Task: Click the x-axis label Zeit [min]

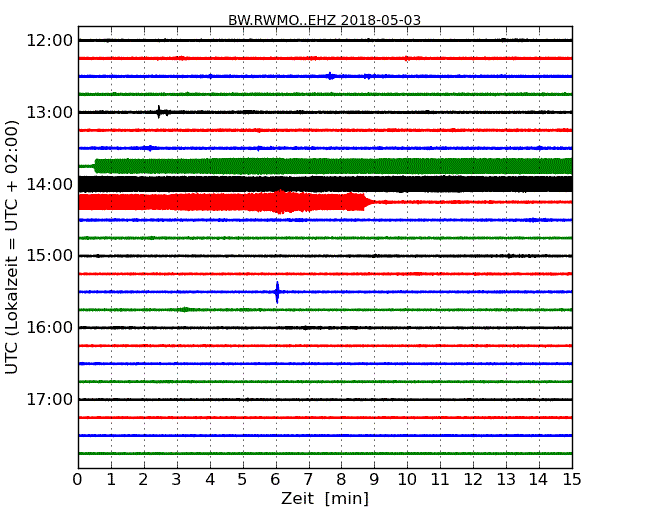Action: [x=325, y=498]
